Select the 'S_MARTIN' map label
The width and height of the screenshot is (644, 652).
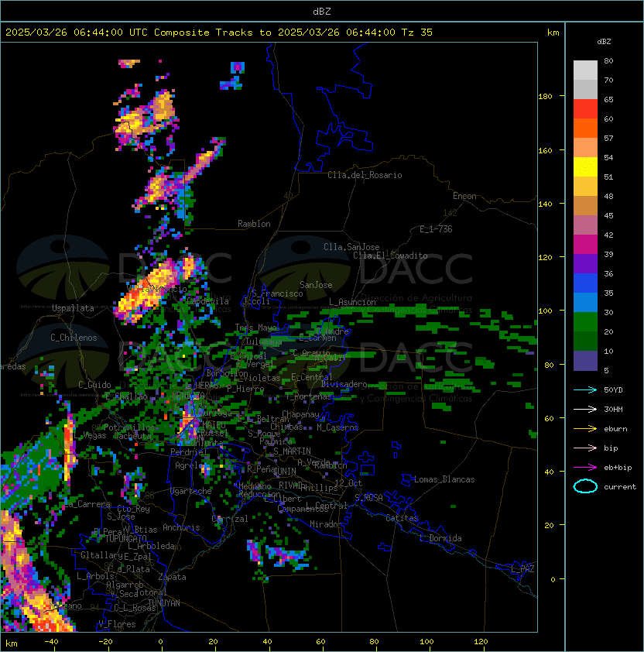[x=292, y=451]
